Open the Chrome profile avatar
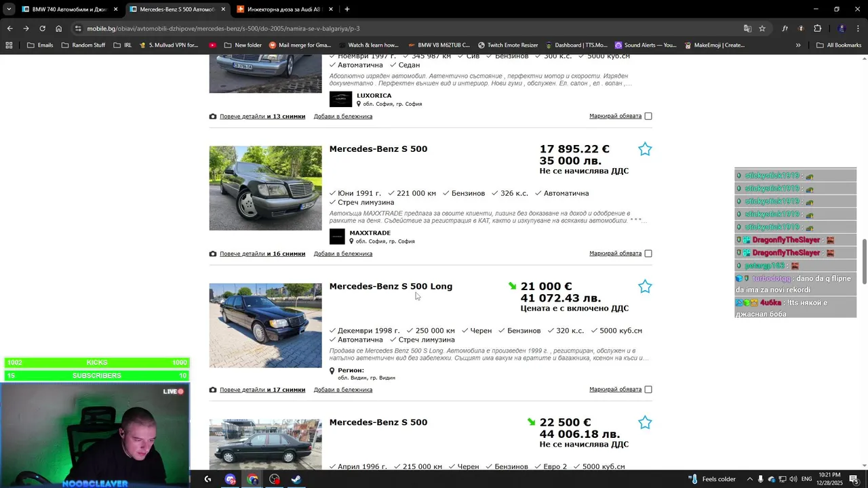 pyautogui.click(x=842, y=28)
